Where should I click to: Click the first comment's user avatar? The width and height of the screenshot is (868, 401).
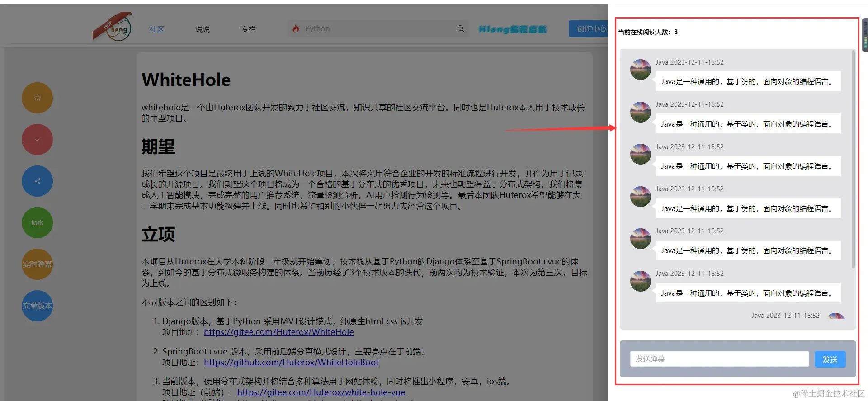tap(641, 70)
